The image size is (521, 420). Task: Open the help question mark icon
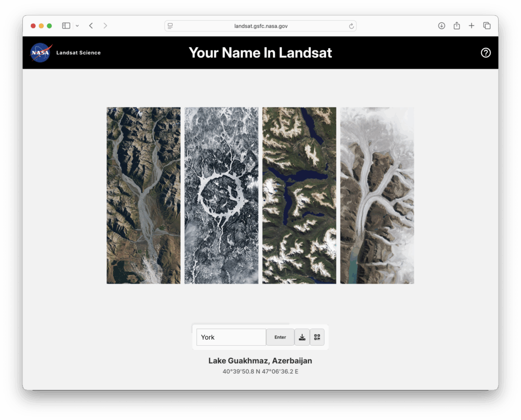click(x=485, y=52)
